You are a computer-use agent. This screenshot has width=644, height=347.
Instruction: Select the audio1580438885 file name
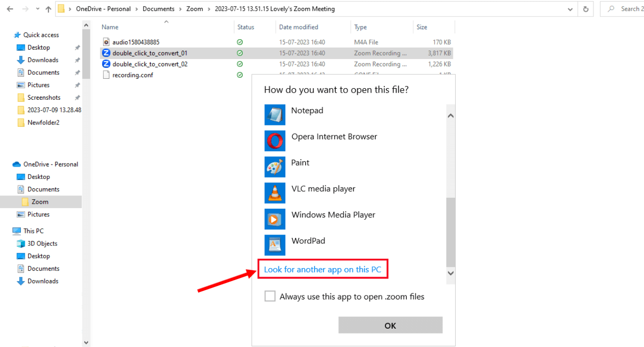coord(136,42)
